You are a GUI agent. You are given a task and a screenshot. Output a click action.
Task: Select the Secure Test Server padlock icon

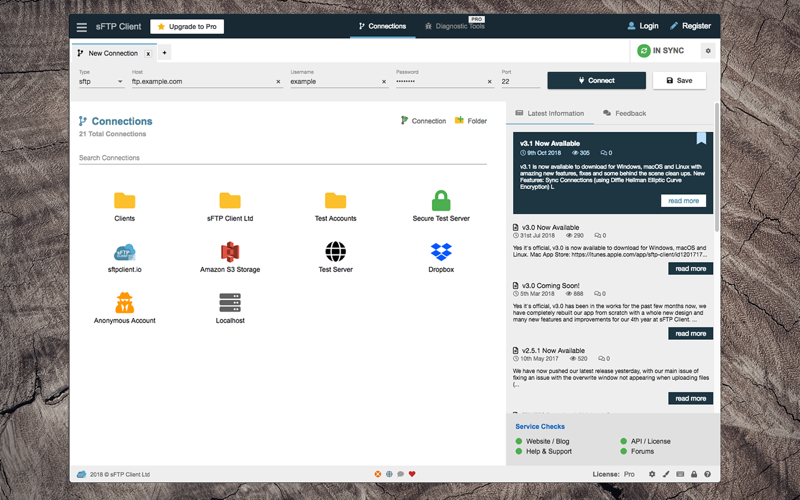441,201
